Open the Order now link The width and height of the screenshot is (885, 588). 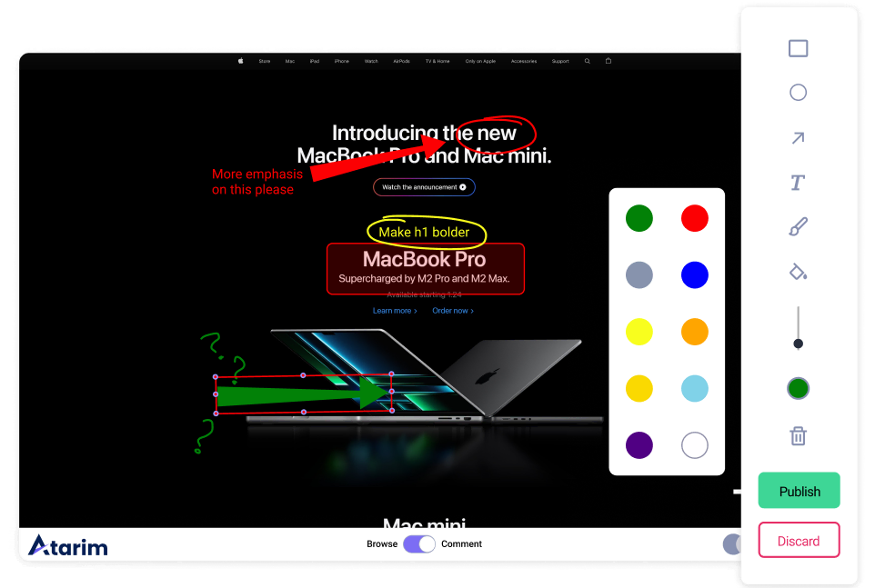[x=452, y=310]
